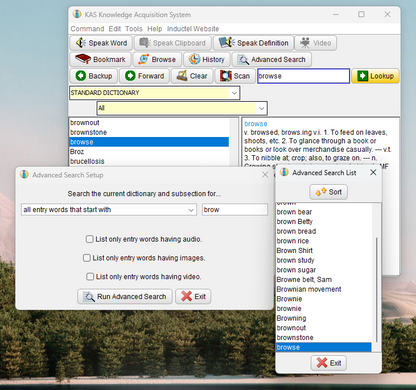The width and height of the screenshot is (416, 390).
Task: Go back with the Backup arrow icon
Action: [81, 76]
